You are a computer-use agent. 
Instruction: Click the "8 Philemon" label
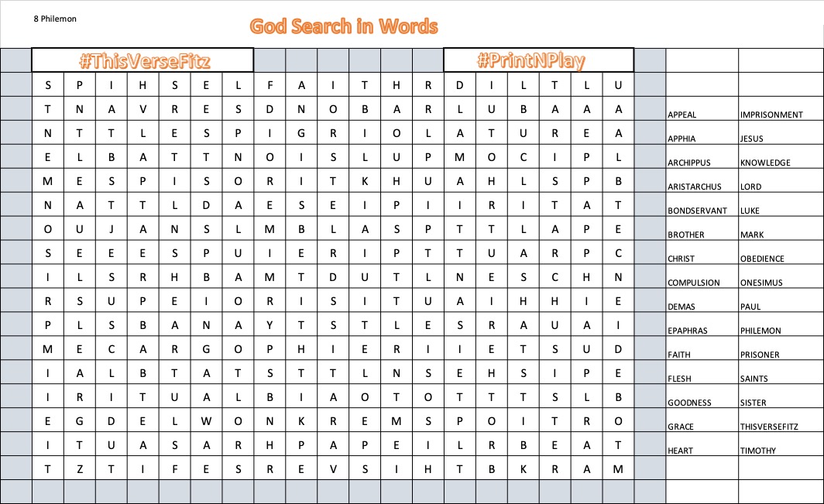(x=55, y=17)
